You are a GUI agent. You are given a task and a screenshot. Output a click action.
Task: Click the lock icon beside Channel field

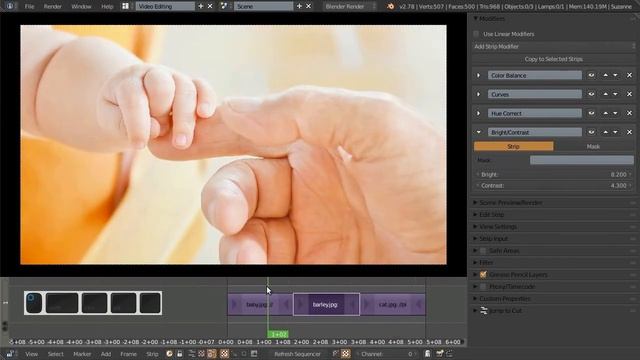click(x=427, y=353)
